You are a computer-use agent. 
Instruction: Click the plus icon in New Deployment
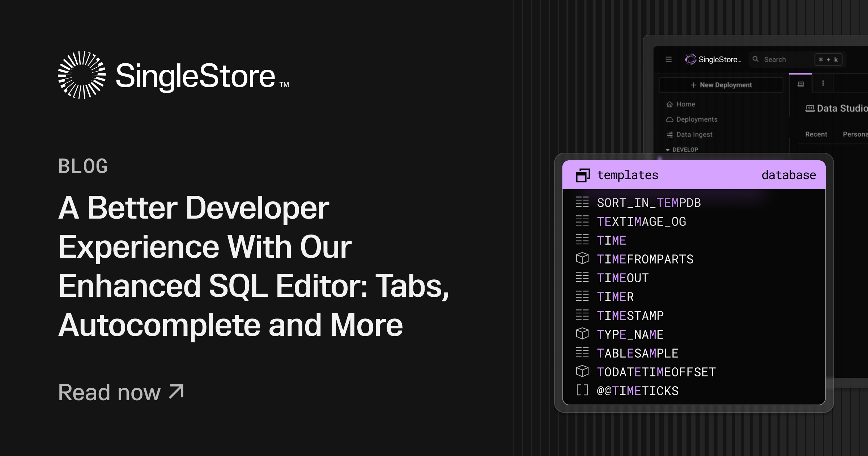[x=693, y=85]
